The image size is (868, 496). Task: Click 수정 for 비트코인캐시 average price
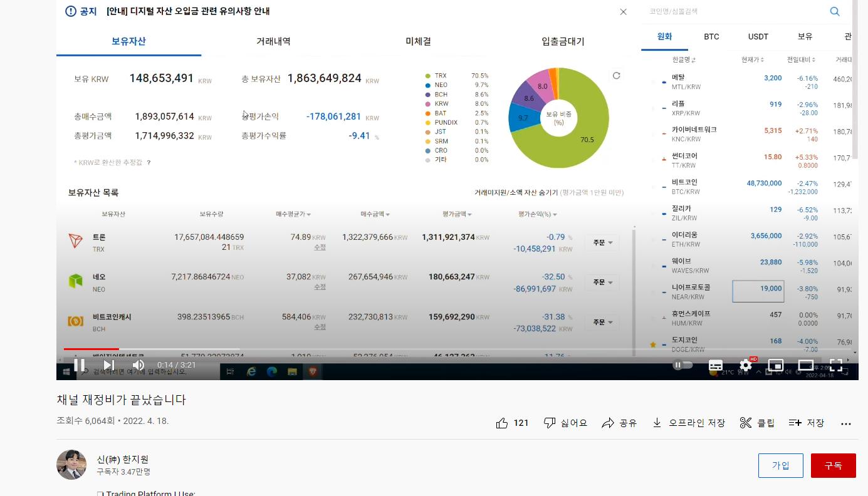tap(320, 327)
